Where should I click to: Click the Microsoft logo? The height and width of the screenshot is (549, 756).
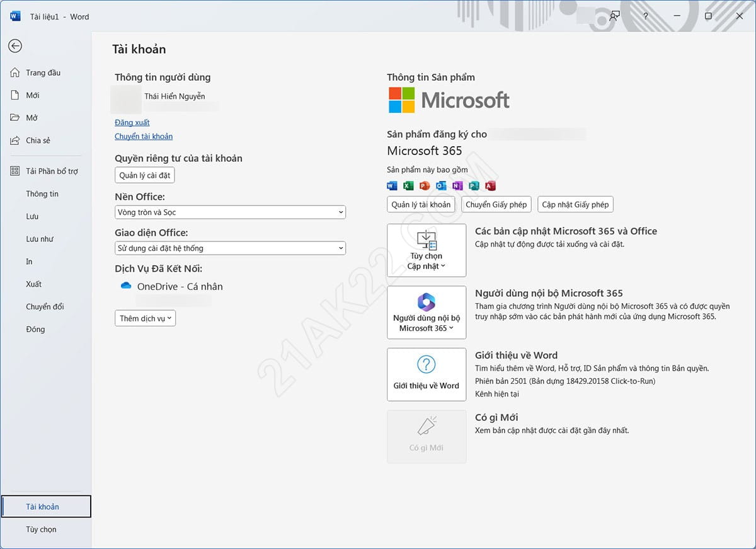449,100
